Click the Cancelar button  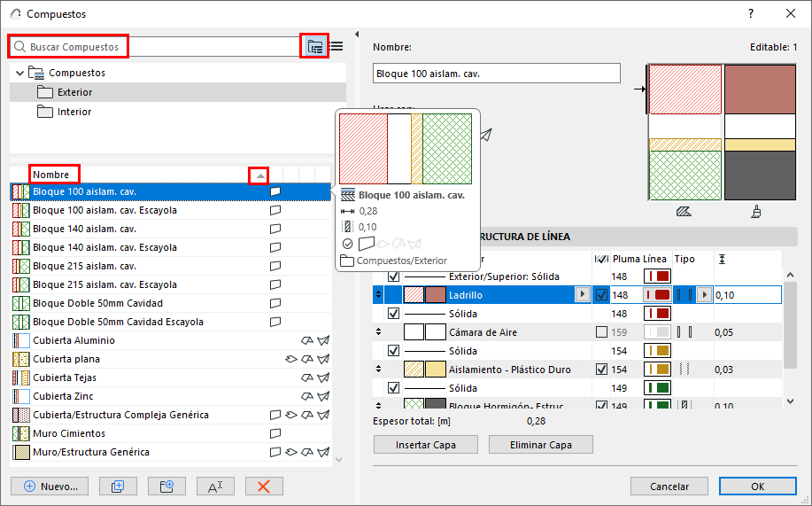click(x=669, y=487)
